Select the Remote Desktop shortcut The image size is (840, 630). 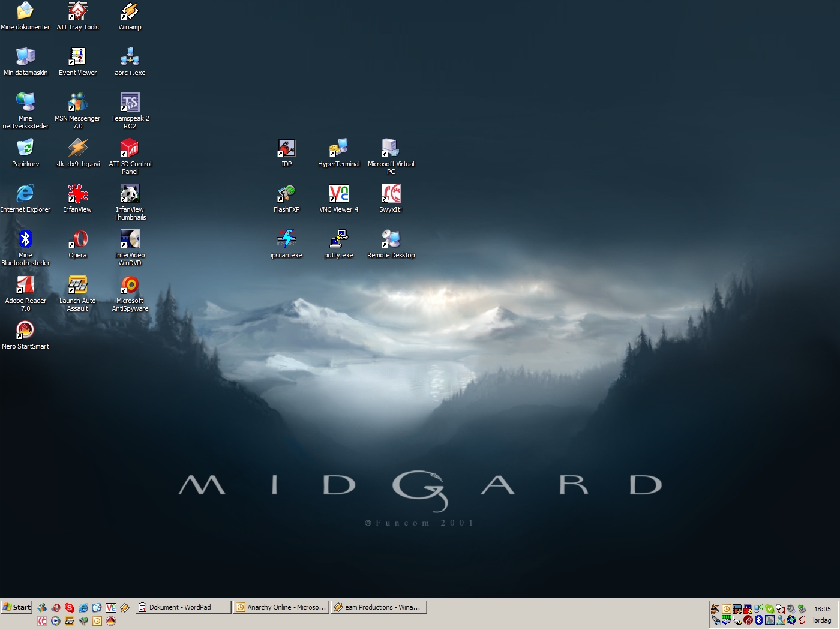coord(391,239)
